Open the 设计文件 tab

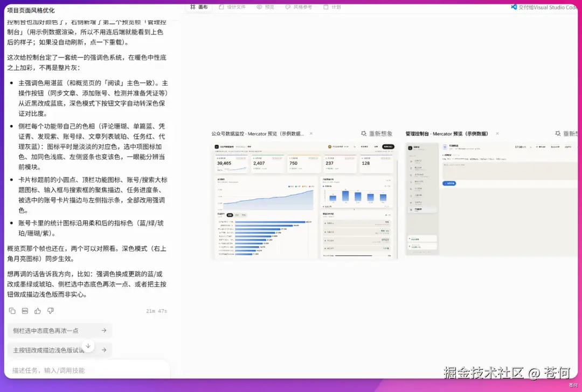(x=232, y=7)
